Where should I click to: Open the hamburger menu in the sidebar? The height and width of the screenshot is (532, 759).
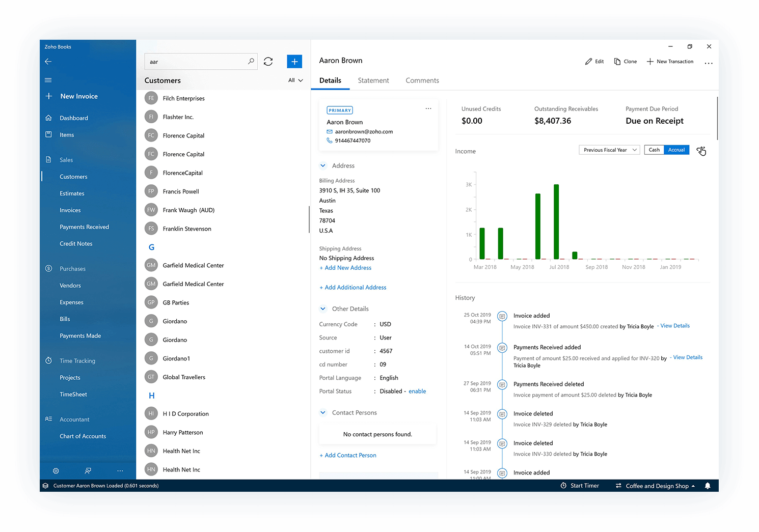click(48, 80)
